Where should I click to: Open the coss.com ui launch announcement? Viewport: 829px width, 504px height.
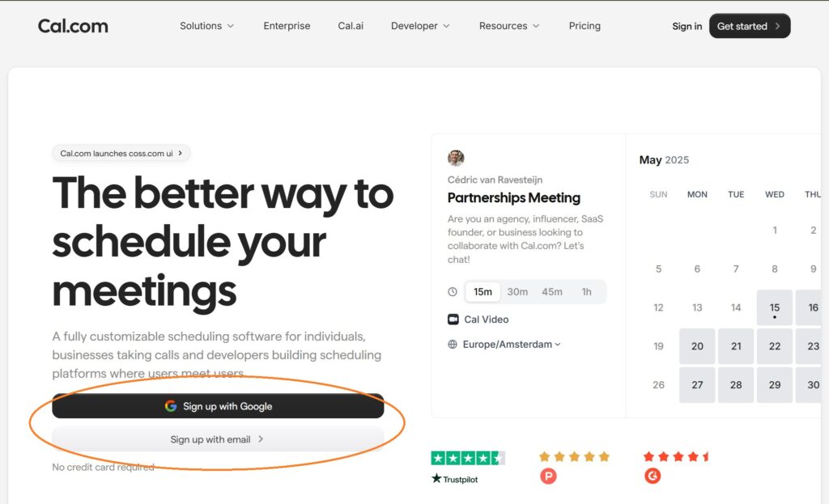(121, 153)
